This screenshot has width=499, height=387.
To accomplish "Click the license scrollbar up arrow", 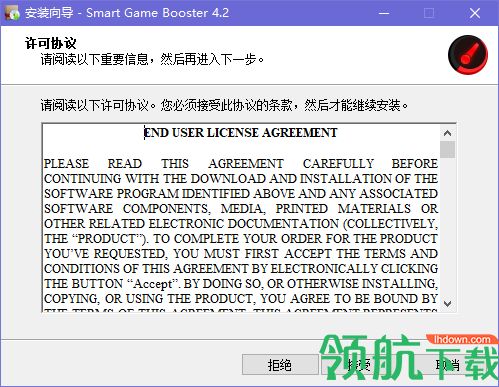I will pos(447,133).
